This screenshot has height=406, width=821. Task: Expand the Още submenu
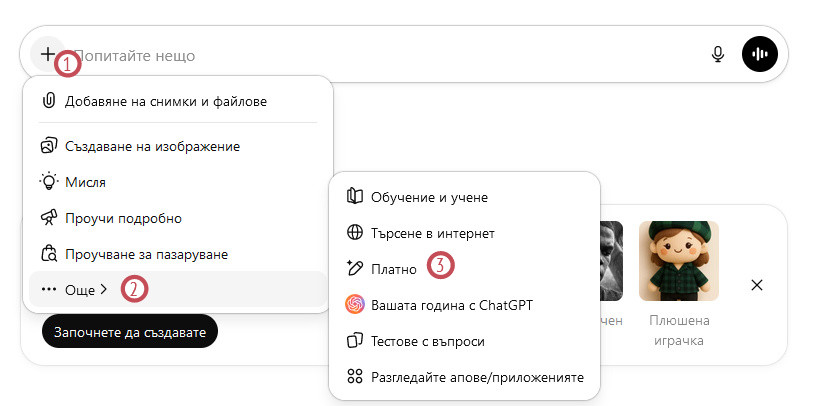pyautogui.click(x=75, y=290)
